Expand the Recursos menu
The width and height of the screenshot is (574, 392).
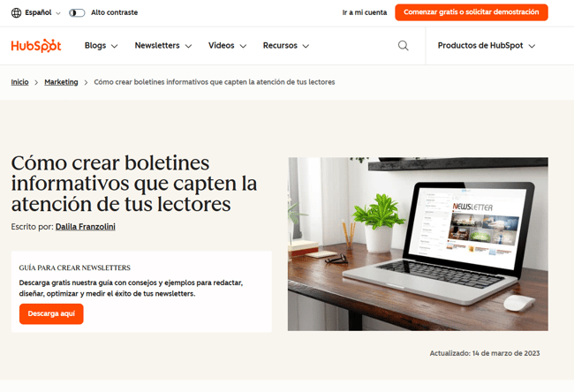click(286, 46)
